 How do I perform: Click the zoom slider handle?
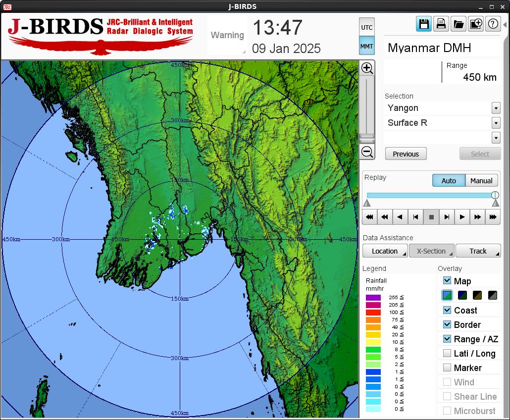367,139
